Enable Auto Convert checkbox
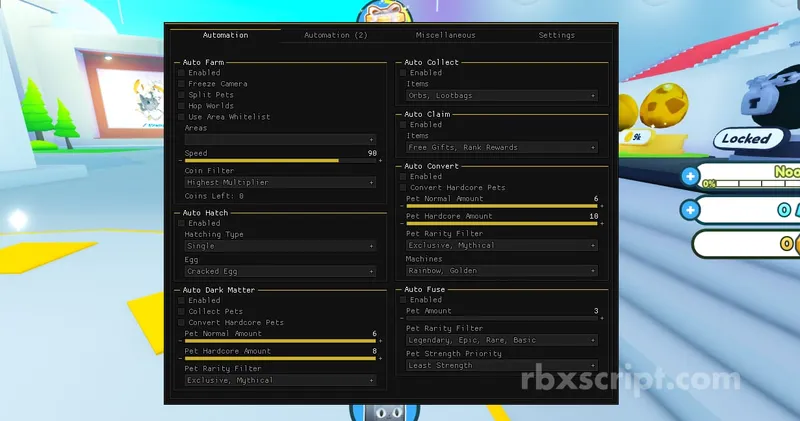Screen dimensions: 800x421 click(403, 177)
